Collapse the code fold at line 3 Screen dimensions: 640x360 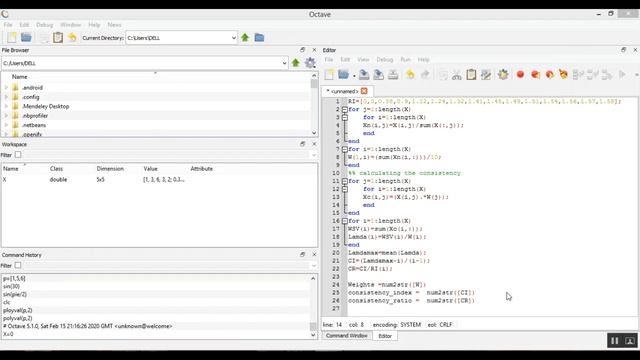[344, 118]
